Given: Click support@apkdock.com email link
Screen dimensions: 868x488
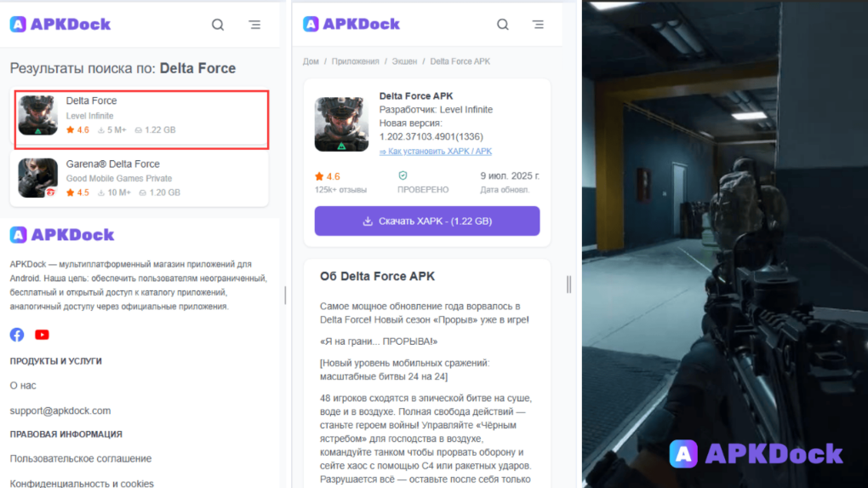Looking at the screenshot, I should pyautogui.click(x=60, y=411).
